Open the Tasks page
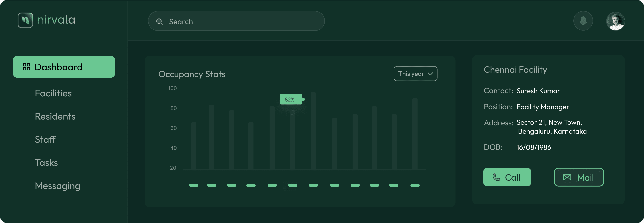The height and width of the screenshot is (223, 644). coord(46,163)
